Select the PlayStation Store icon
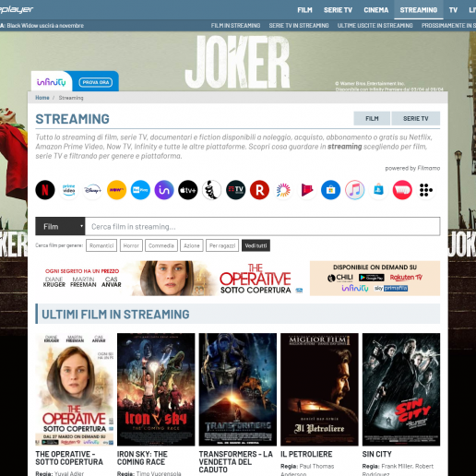Image resolution: width=476 pixels, height=476 pixels. coord(378,190)
